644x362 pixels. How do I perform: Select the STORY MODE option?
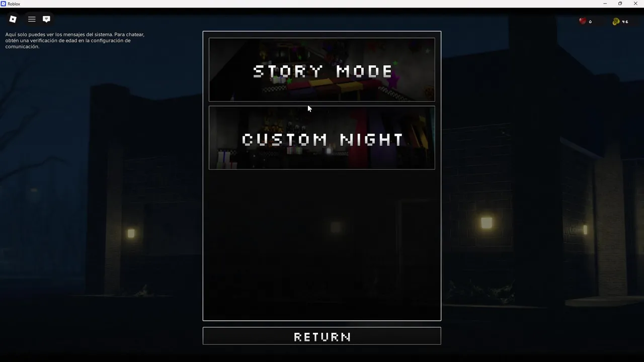coord(322,69)
